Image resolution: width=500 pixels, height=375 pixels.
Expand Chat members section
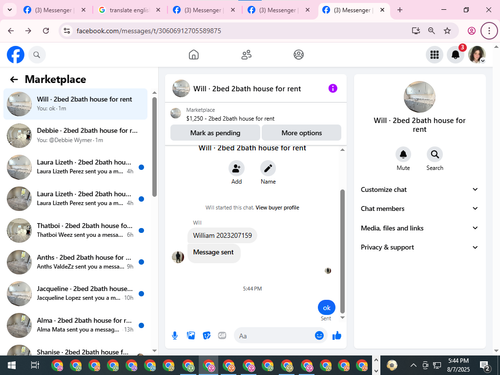click(x=419, y=208)
